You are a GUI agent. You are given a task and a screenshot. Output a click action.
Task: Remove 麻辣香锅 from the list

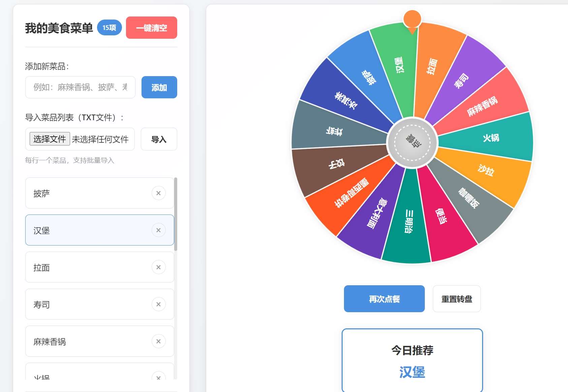point(158,341)
